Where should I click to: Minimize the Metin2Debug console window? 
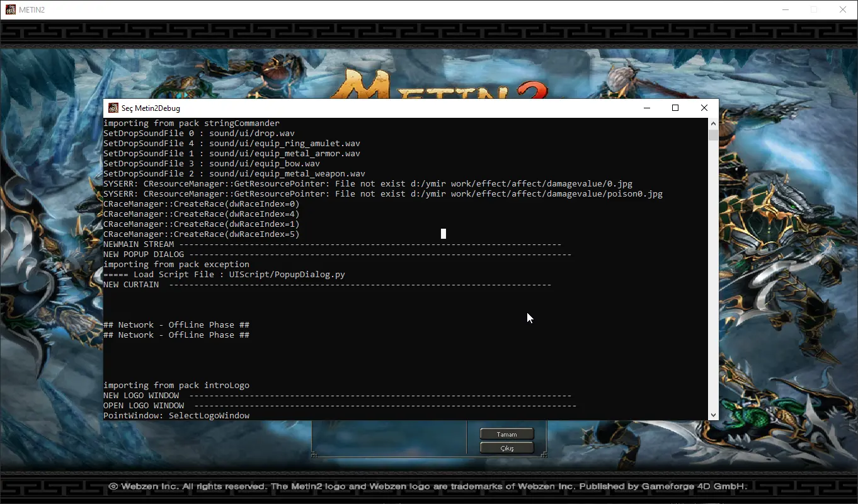(x=646, y=108)
